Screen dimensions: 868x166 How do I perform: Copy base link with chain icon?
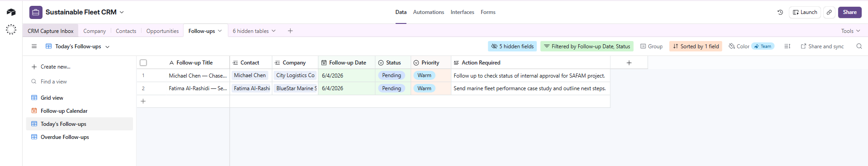pyautogui.click(x=829, y=12)
